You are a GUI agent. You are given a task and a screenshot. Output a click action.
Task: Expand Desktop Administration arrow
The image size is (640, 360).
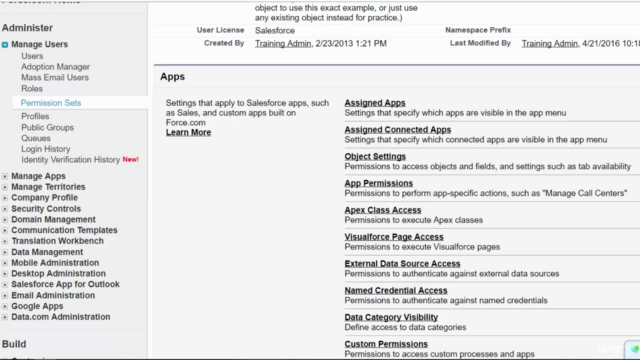5,274
